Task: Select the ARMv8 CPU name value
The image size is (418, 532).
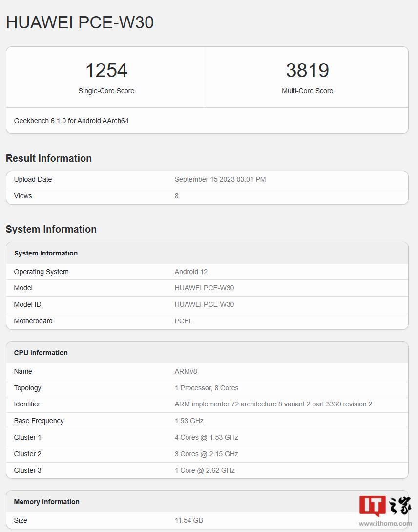Action: [186, 371]
